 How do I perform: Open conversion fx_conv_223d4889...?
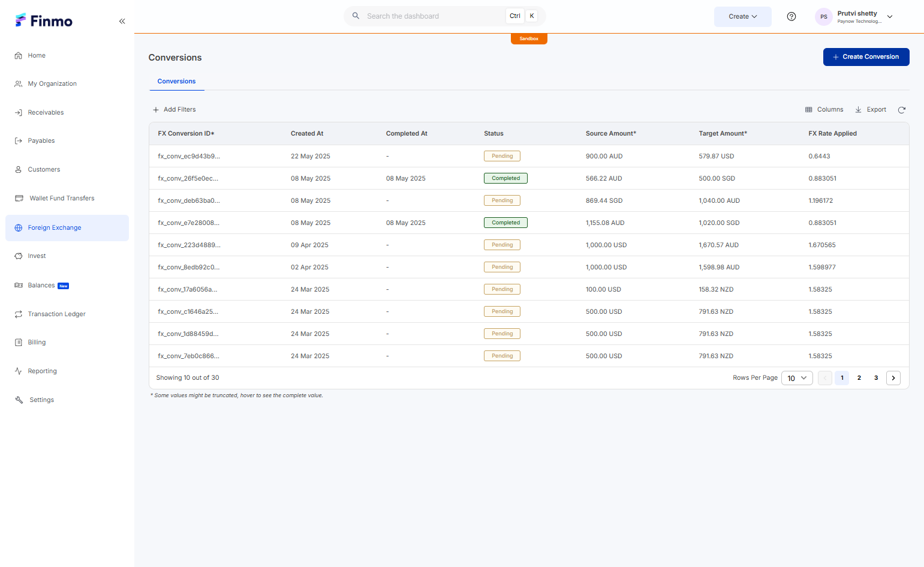(x=189, y=245)
